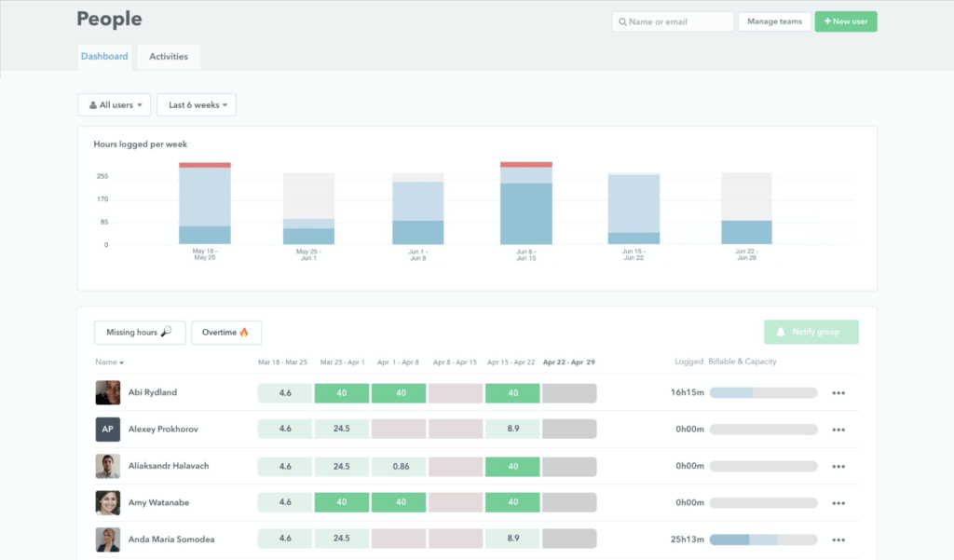The image size is (954, 560).
Task: Open the Last 6 weeks date range dropdown
Action: coord(196,104)
